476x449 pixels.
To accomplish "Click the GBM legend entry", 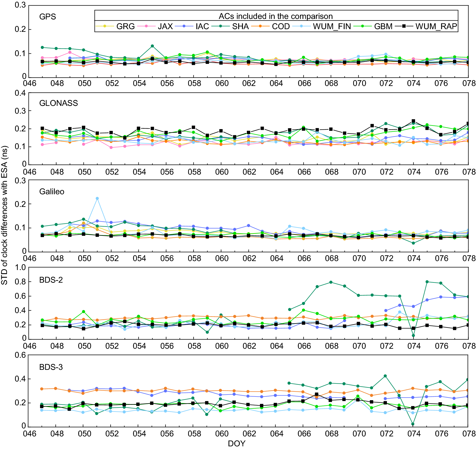I will [373, 26].
